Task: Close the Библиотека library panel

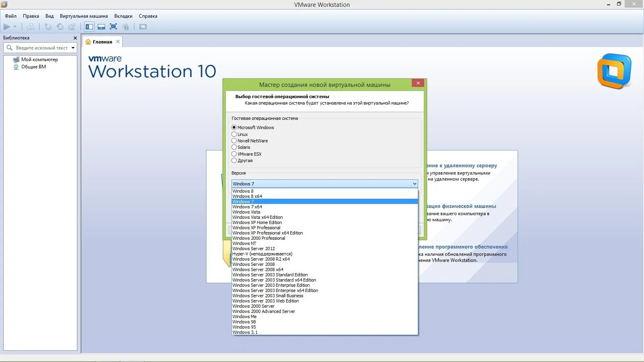Action: click(75, 38)
